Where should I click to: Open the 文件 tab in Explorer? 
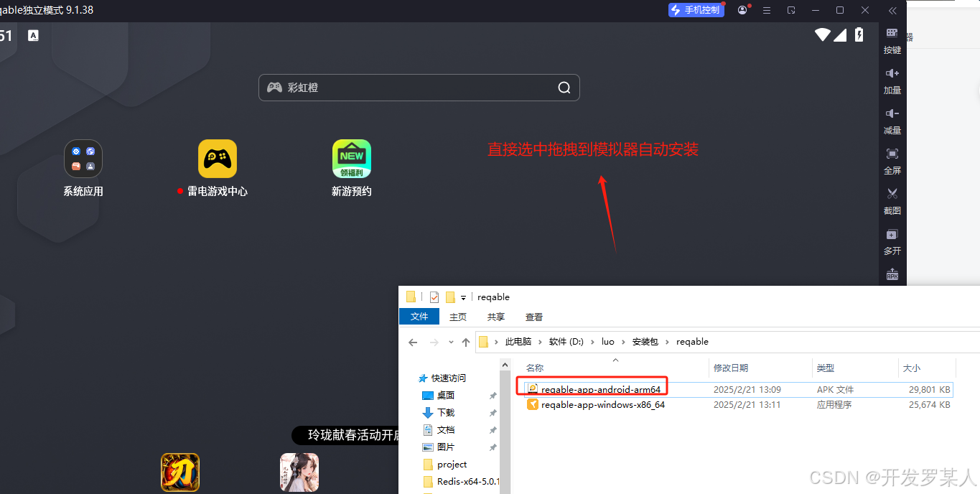(419, 317)
